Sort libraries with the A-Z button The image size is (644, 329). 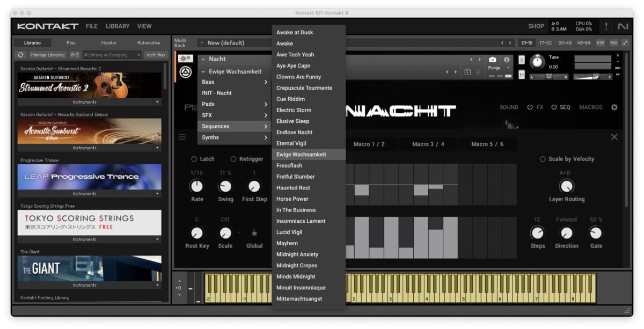click(x=75, y=55)
